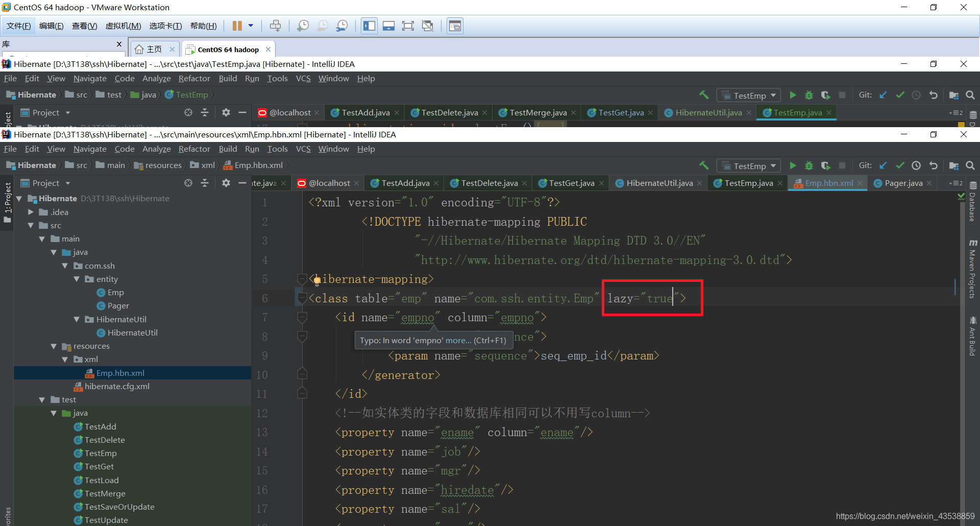Screen dimensions: 980x526
Task: Close the VMware library panel
Action: pyautogui.click(x=119, y=44)
